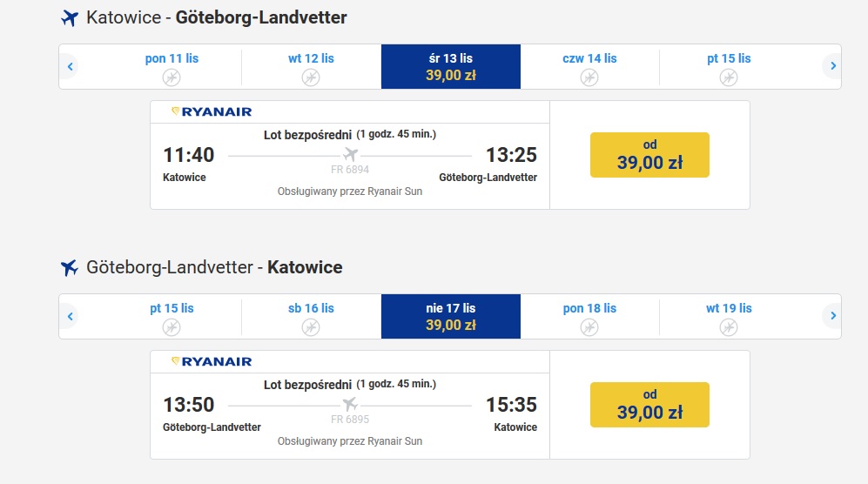Switch to wt 12 lis outbound date
868x484 pixels.
tap(311, 66)
